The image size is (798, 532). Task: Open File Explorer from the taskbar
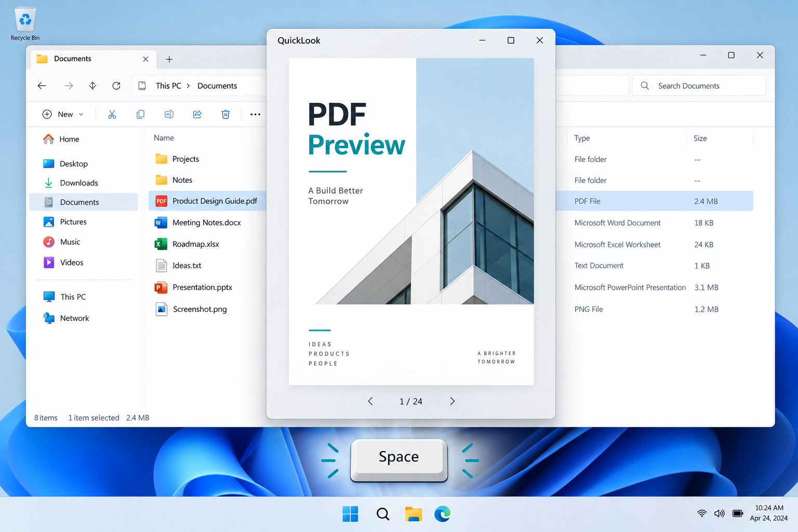click(414, 514)
